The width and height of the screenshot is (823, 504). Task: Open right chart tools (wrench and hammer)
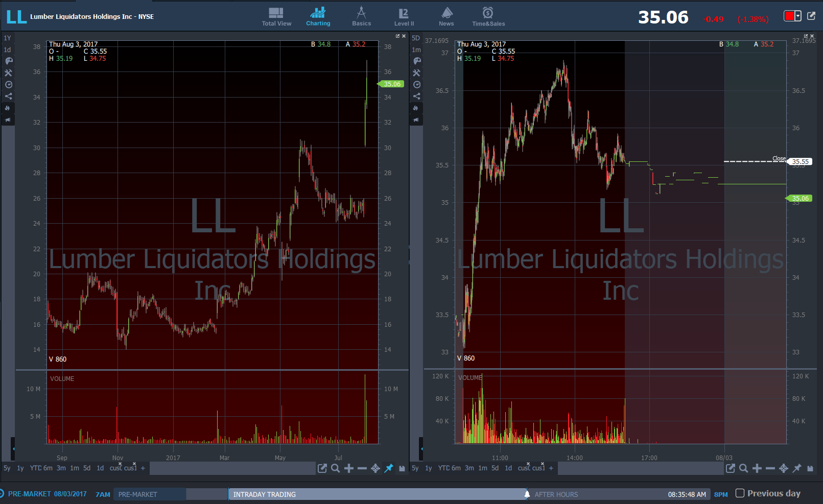(417, 73)
